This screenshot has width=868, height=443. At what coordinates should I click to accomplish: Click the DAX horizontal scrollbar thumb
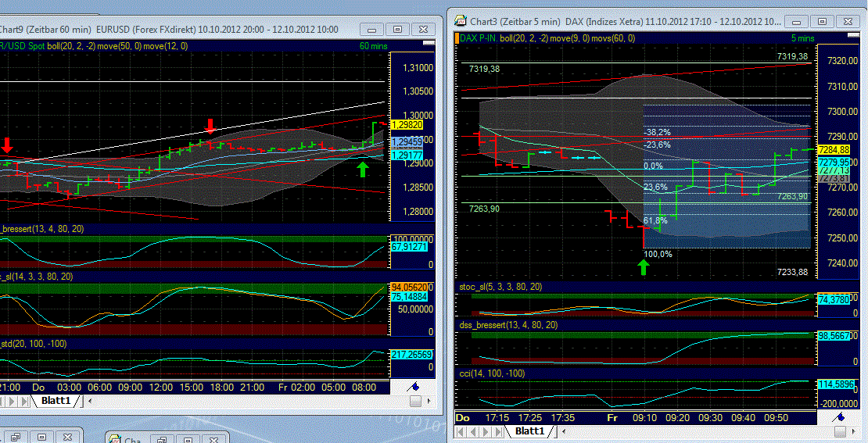point(841,431)
